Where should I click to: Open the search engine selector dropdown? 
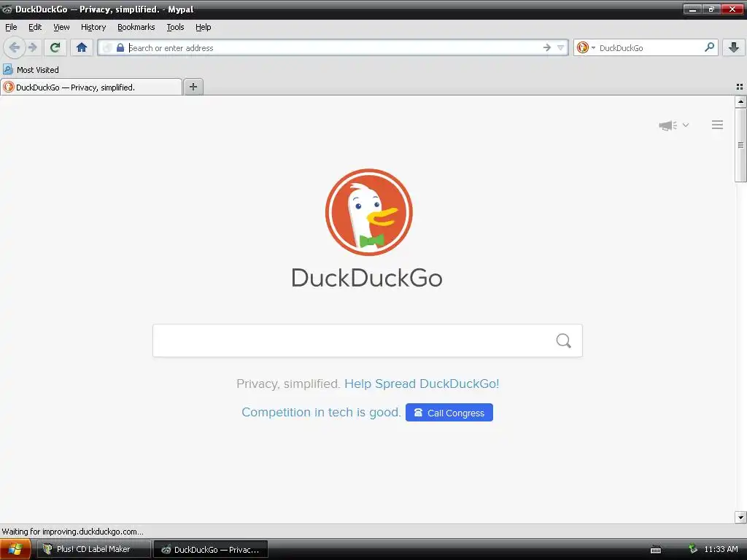click(586, 47)
